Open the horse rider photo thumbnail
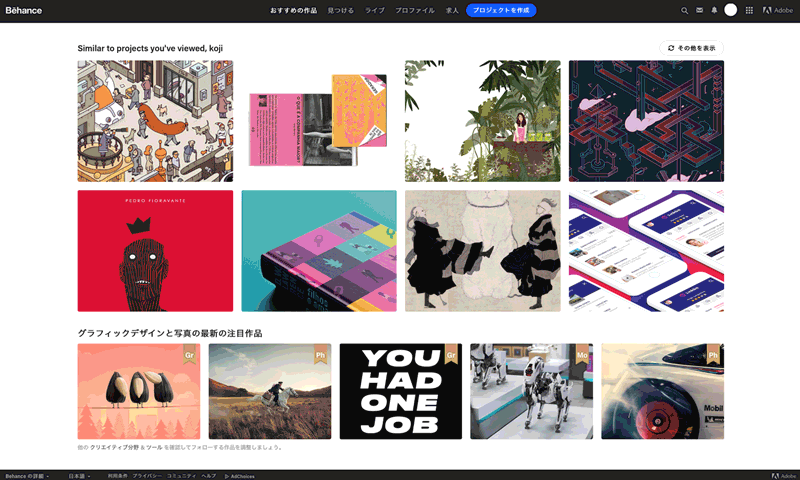This screenshot has height=480, width=800. pos(270,391)
